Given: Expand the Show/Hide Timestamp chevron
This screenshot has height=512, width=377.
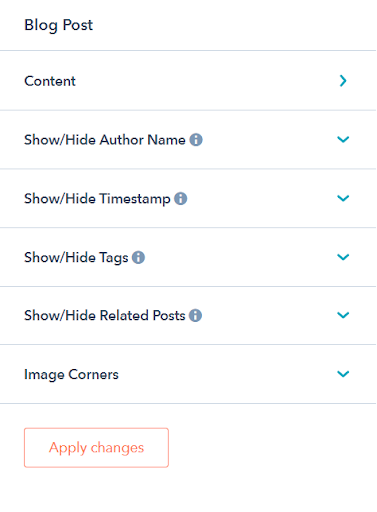Looking at the screenshot, I should pos(343,198).
